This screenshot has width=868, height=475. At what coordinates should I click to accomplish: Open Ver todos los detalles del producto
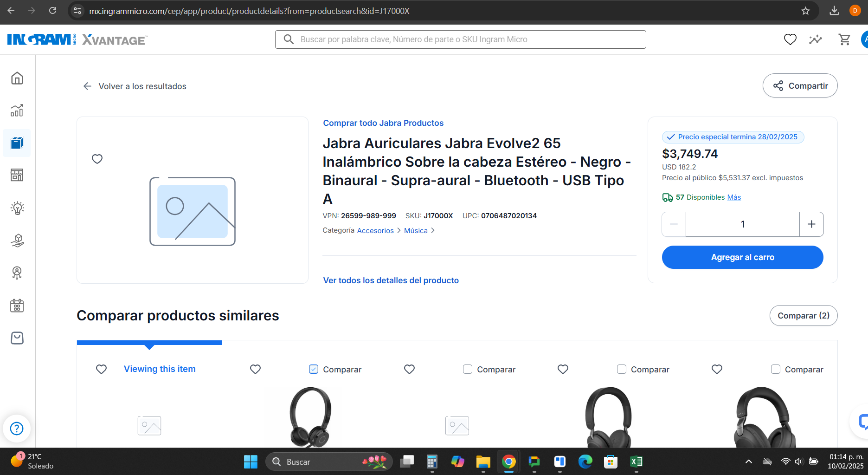[x=391, y=280]
